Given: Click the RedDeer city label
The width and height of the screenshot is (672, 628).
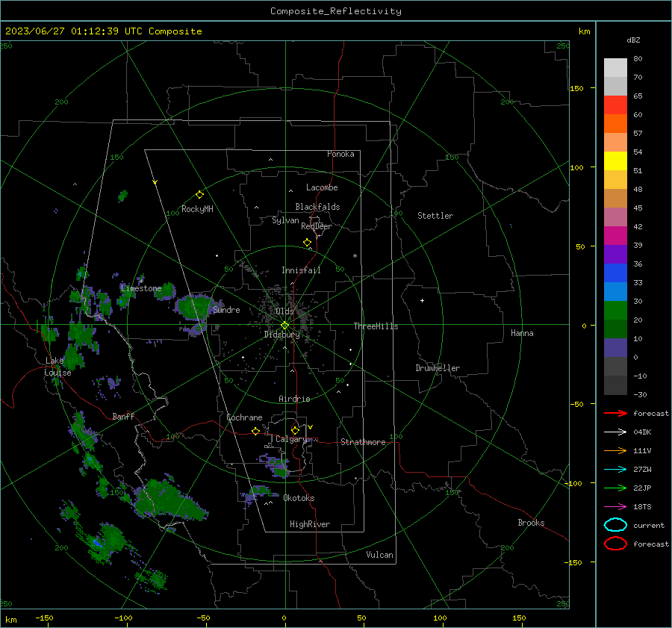Looking at the screenshot, I should click(317, 226).
